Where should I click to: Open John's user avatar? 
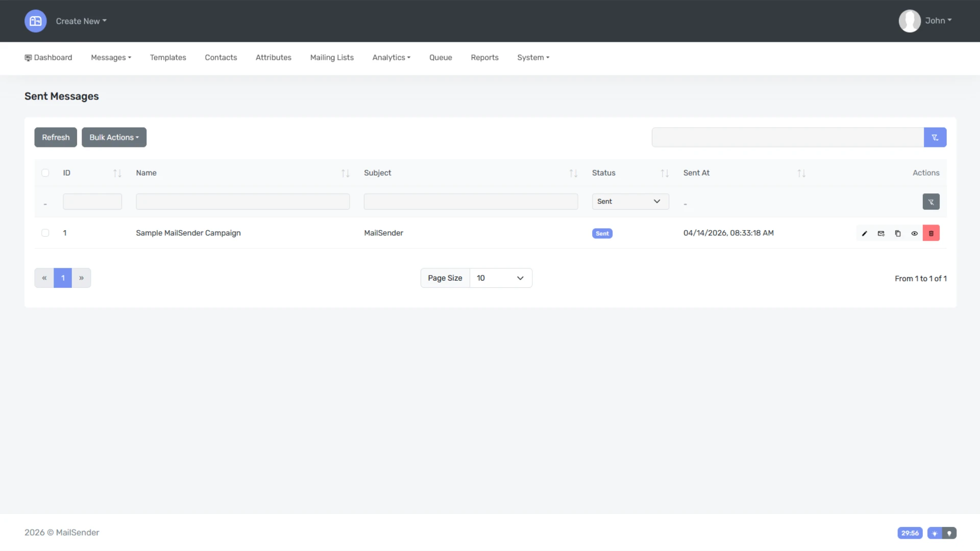point(910,21)
